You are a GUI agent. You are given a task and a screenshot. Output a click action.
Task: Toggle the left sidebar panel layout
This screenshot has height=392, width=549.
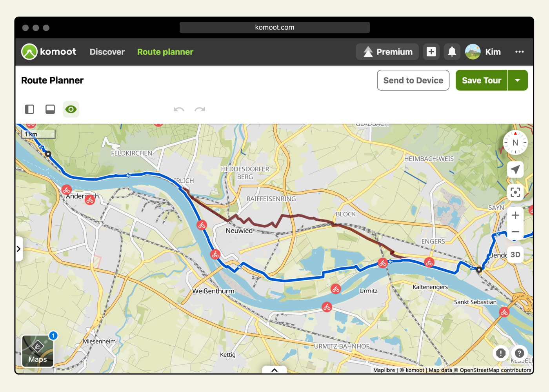29,109
